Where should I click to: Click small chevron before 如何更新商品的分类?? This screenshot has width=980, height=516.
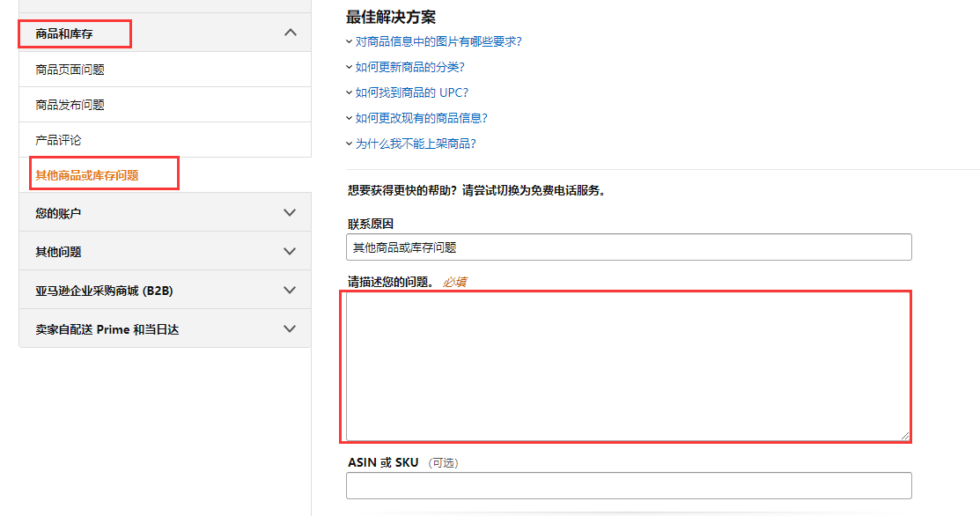(350, 67)
